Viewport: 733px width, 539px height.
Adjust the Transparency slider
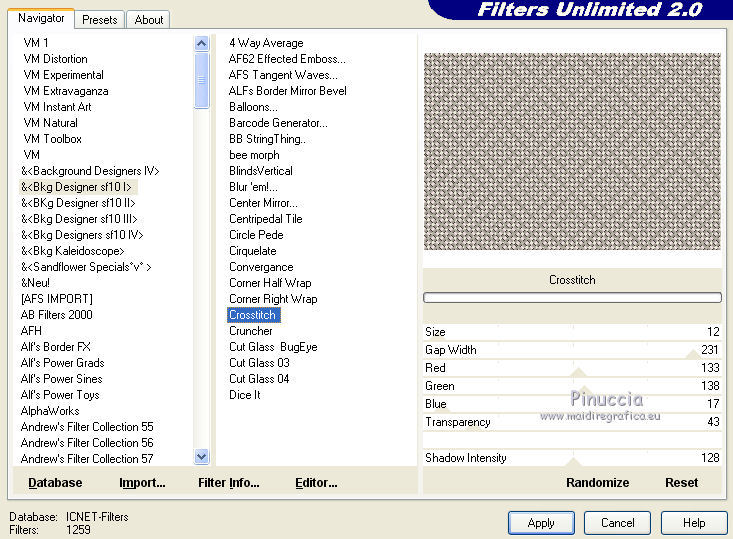[572, 422]
